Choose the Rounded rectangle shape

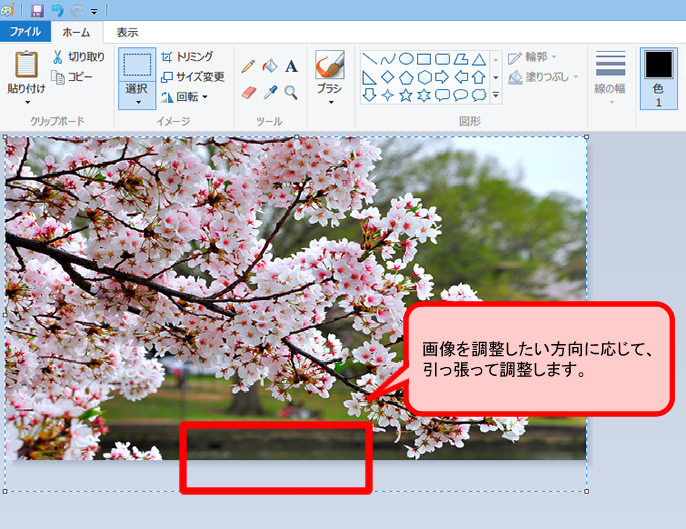442,59
